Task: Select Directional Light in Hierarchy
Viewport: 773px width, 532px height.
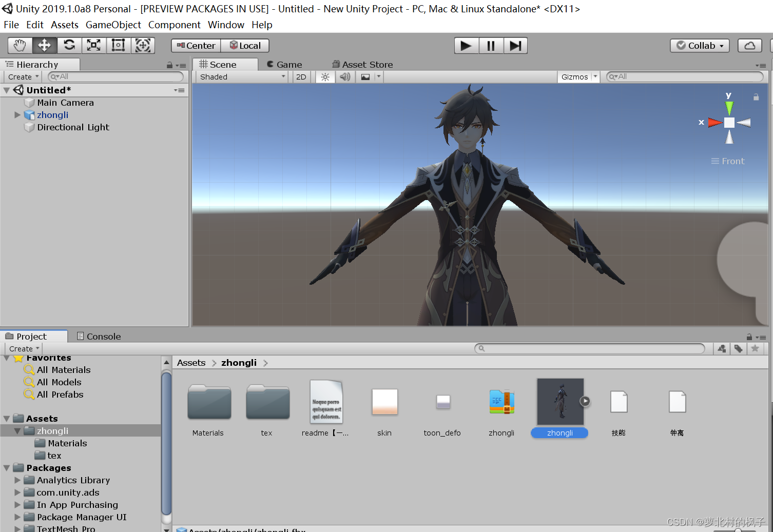Action: (73, 127)
